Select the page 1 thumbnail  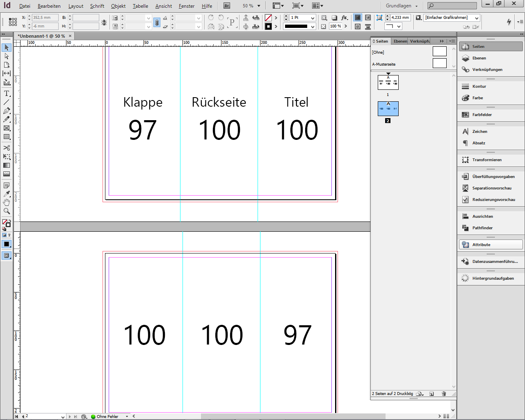point(388,82)
